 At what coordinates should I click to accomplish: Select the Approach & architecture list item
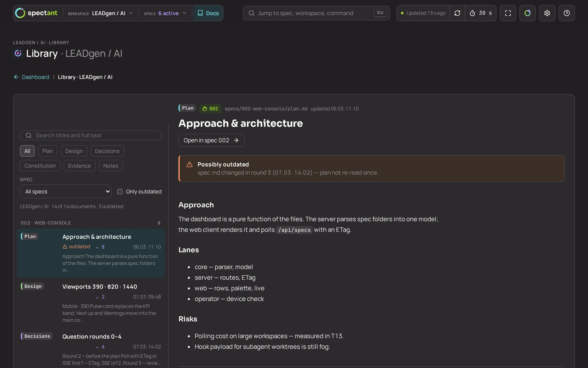(x=91, y=253)
